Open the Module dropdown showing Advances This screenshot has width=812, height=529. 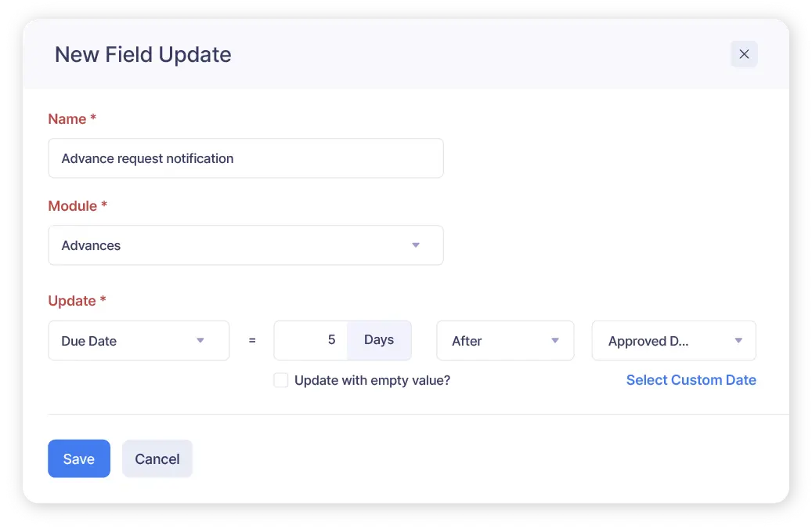tap(245, 245)
